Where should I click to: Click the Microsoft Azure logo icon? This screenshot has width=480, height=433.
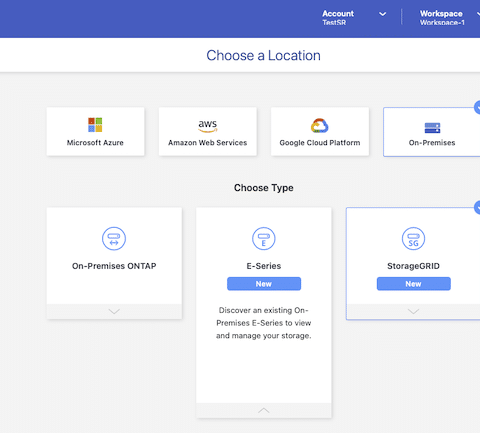coord(95,125)
